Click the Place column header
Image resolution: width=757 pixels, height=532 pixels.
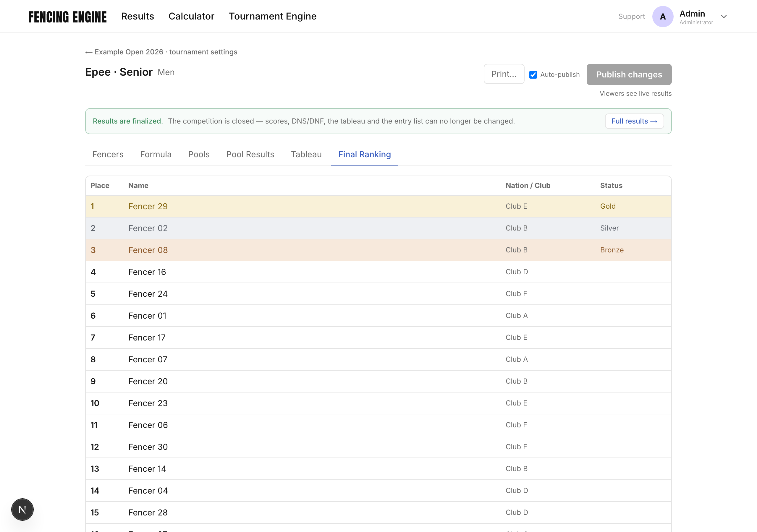tap(100, 186)
